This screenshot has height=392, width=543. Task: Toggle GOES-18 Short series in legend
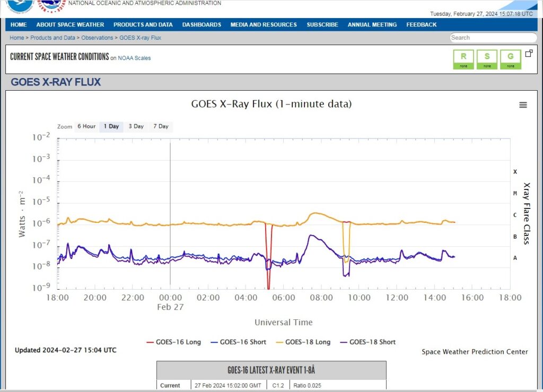368,342
